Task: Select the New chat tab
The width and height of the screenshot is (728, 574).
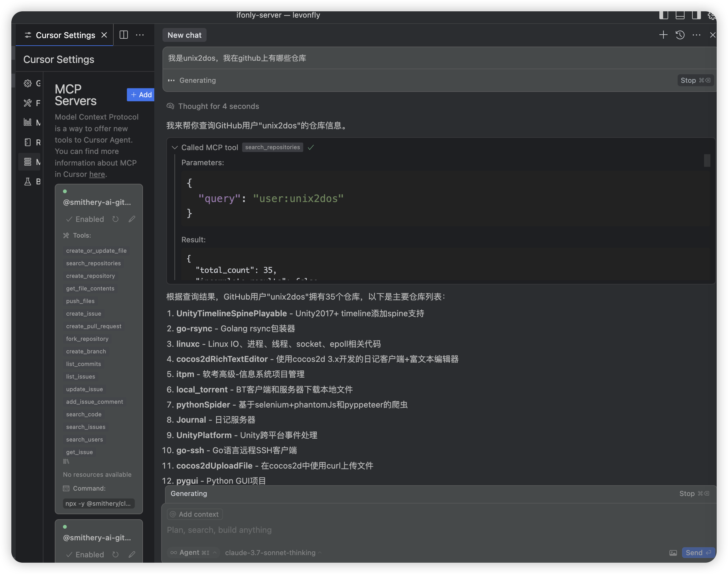Action: point(184,35)
